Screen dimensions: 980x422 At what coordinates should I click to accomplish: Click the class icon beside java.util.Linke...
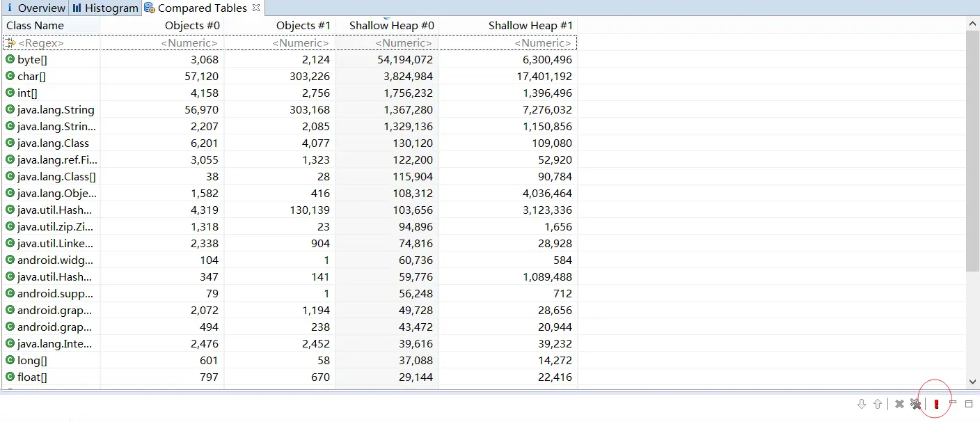(x=10, y=243)
